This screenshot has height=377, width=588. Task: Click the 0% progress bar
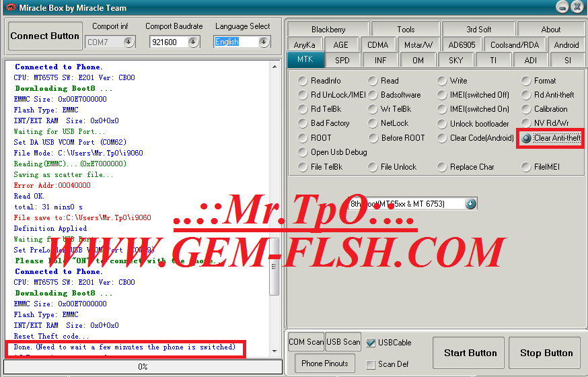143,366
